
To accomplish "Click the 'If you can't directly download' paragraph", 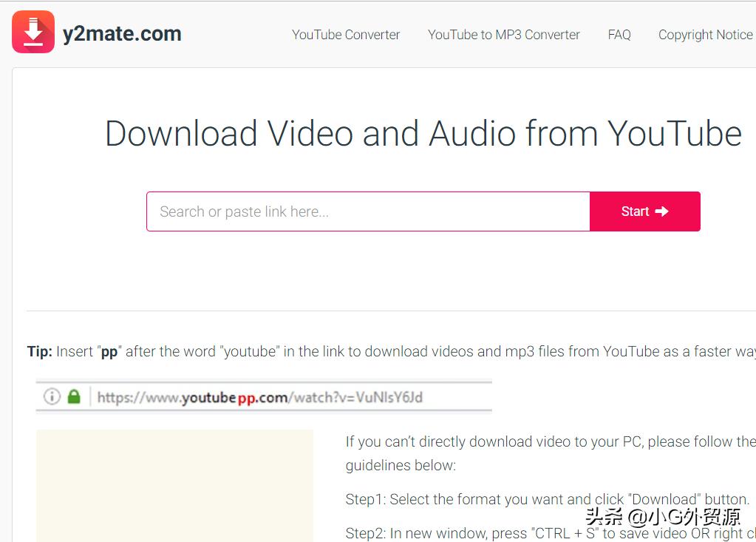I will (x=550, y=453).
